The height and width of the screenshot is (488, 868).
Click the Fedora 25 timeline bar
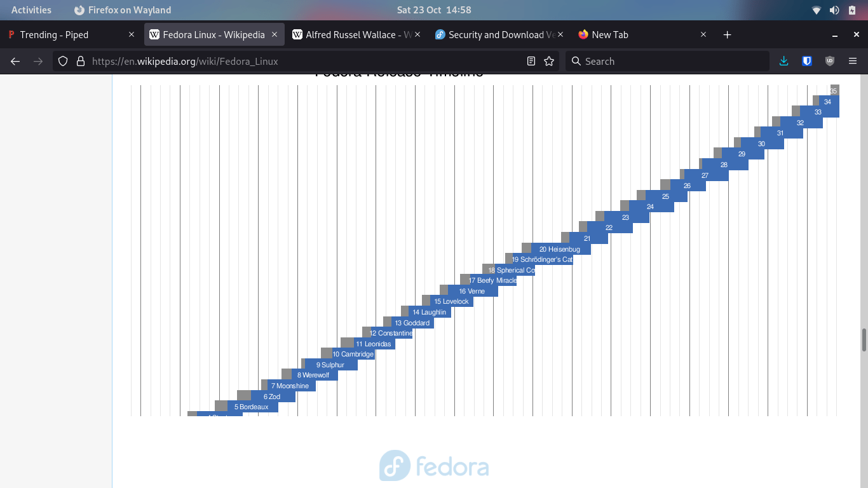[667, 196]
